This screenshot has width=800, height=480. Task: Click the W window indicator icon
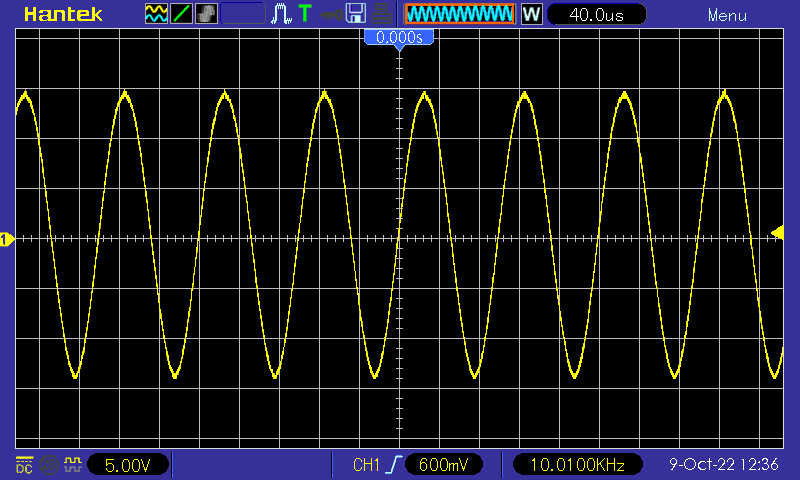click(531, 14)
